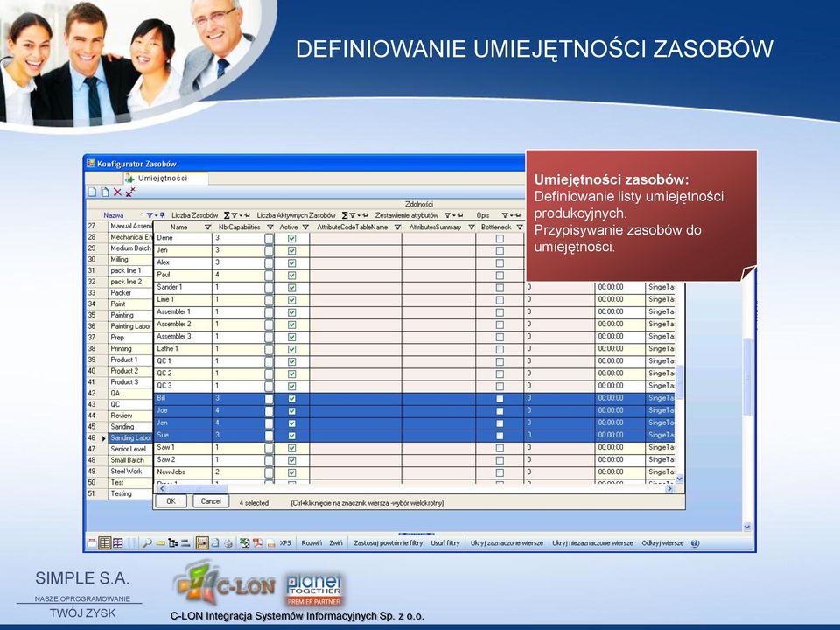This screenshot has width=840, height=630.
Task: Pin the Nazwa column using pin icon
Action: pyautogui.click(x=163, y=215)
